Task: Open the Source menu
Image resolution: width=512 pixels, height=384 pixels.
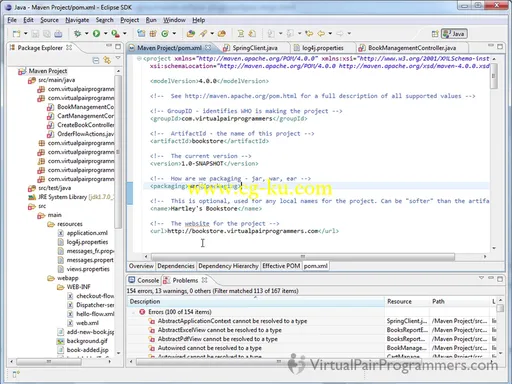Action: coord(49,20)
